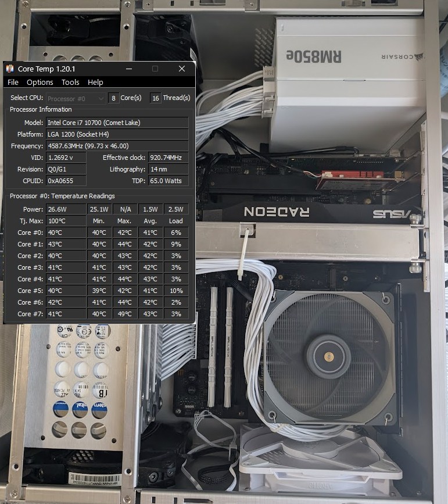Select the CPUID value 0xA0655

tap(66, 181)
